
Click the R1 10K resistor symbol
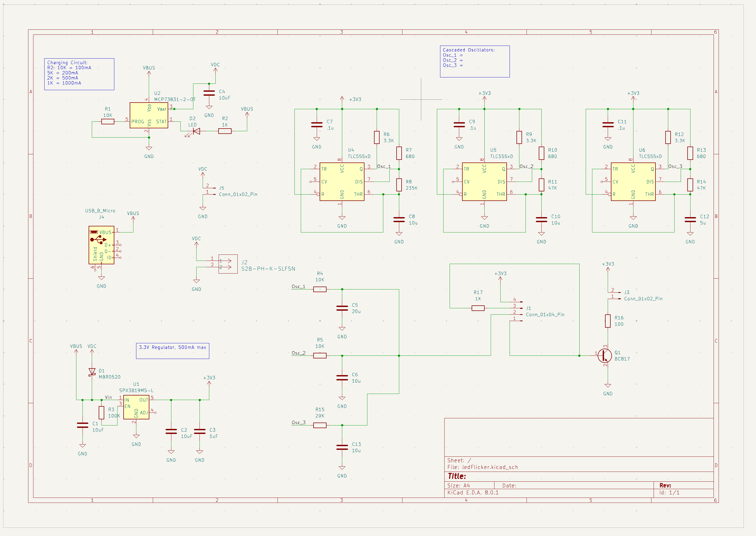(x=108, y=122)
